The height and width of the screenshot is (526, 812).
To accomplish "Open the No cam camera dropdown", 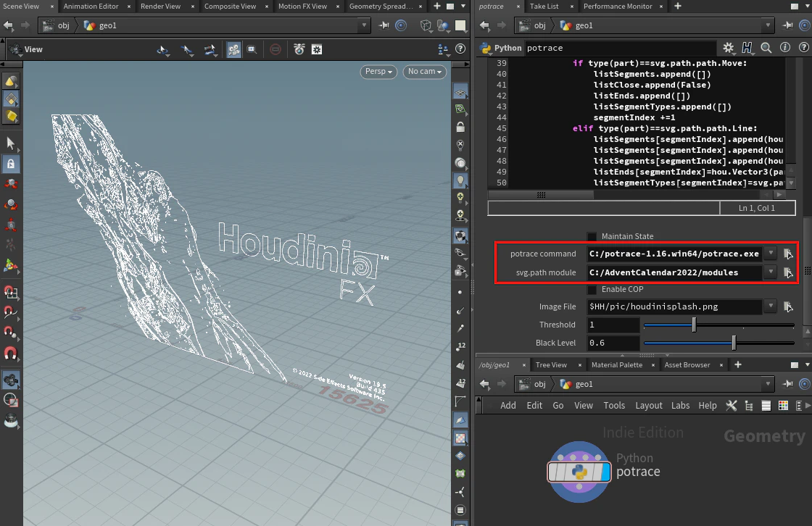I will [425, 72].
